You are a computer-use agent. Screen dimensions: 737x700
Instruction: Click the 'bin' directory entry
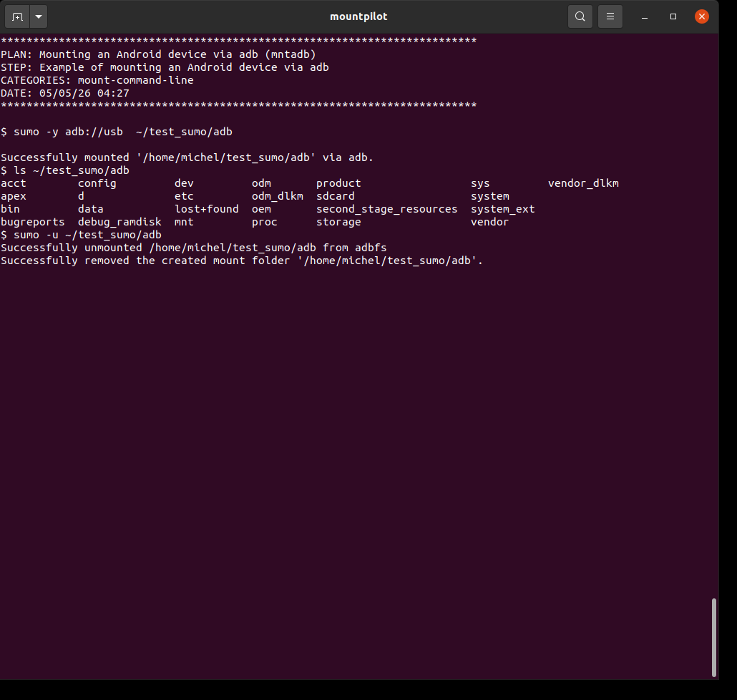(10, 209)
